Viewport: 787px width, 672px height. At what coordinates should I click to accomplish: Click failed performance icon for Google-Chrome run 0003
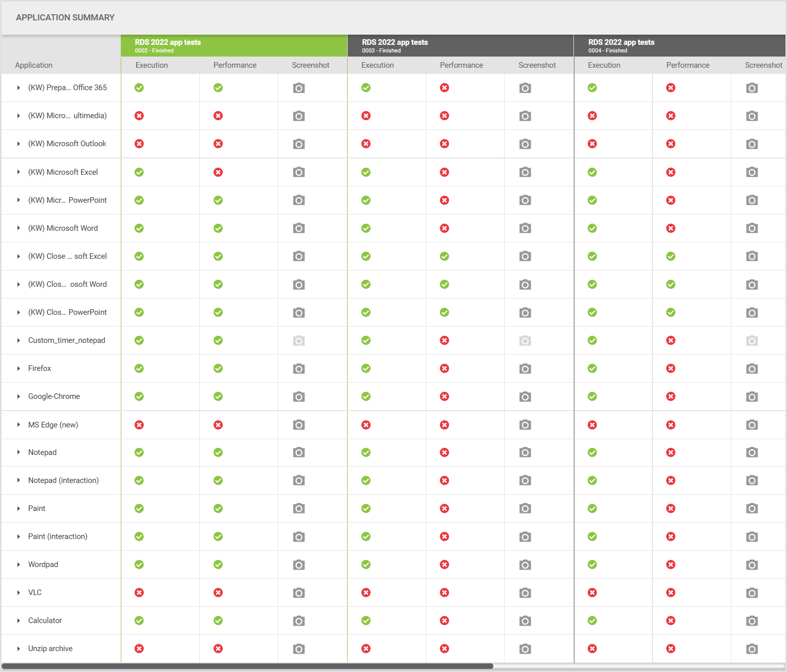(444, 396)
